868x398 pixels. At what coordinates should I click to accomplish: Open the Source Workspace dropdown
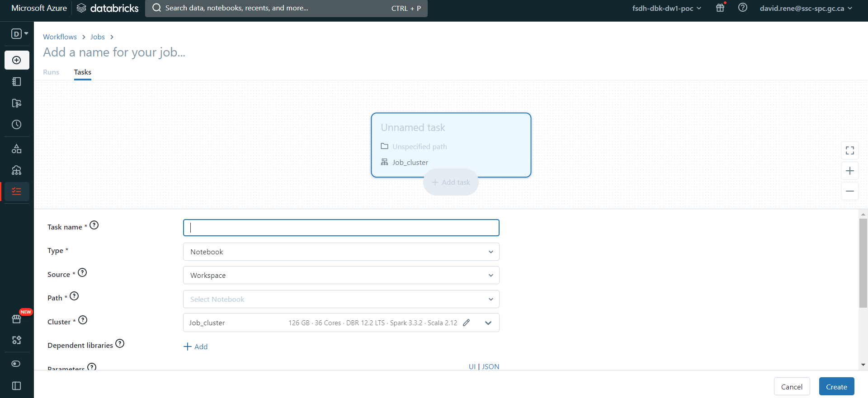[x=341, y=275]
